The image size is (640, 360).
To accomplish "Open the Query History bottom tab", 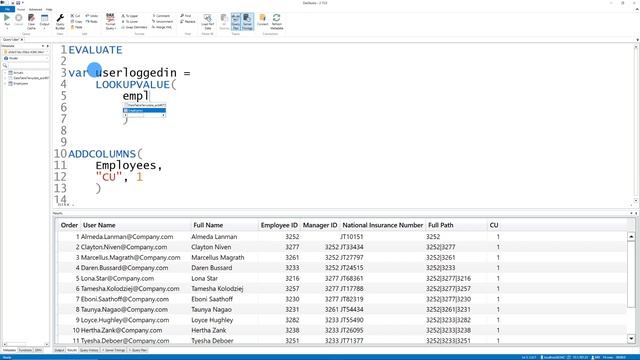I will point(89,350).
